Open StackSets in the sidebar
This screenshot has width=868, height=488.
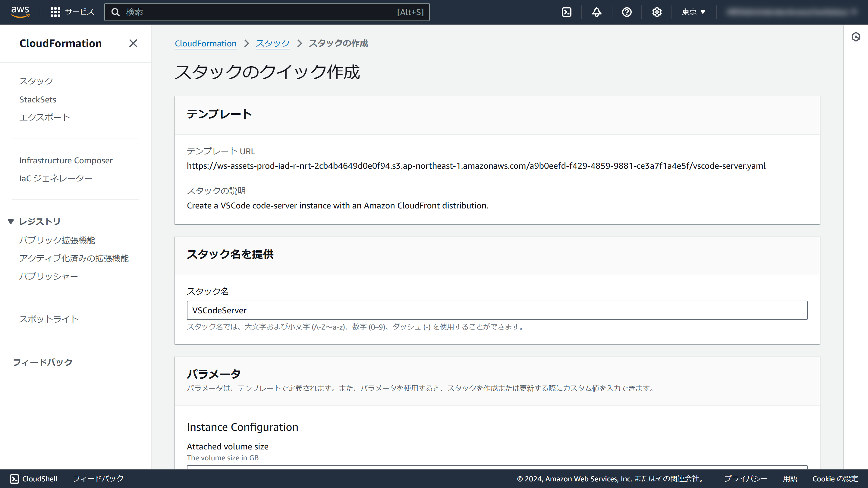point(38,99)
